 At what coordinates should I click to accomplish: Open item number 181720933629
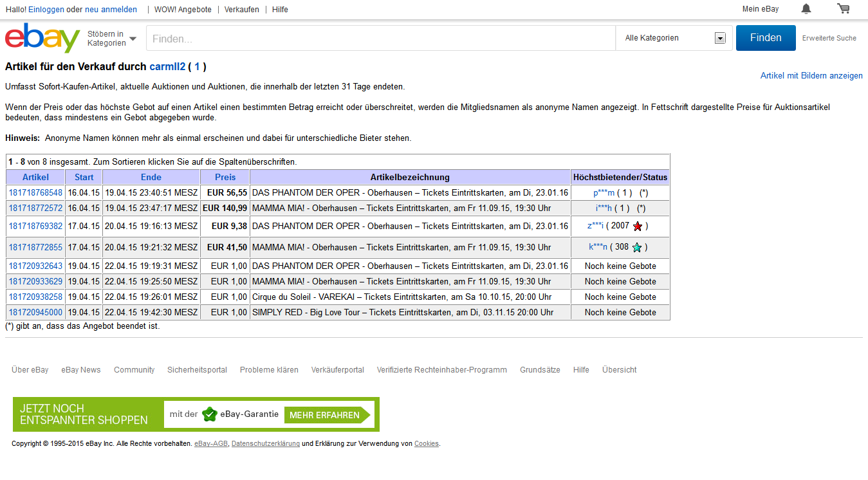35,281
